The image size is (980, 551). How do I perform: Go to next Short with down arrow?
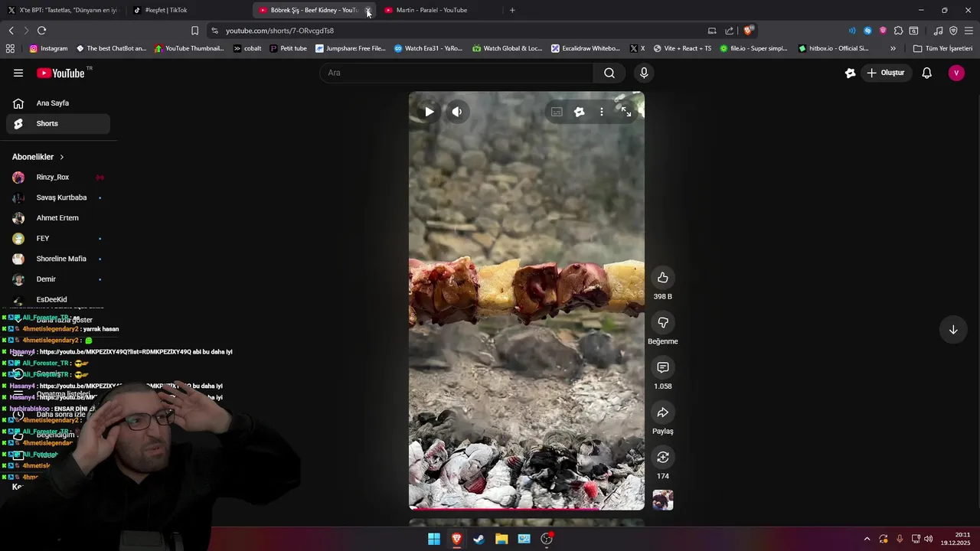953,330
